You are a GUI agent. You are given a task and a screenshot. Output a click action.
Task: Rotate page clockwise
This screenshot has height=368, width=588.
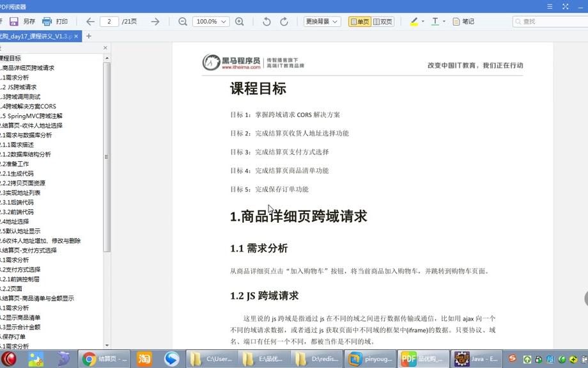(284, 21)
